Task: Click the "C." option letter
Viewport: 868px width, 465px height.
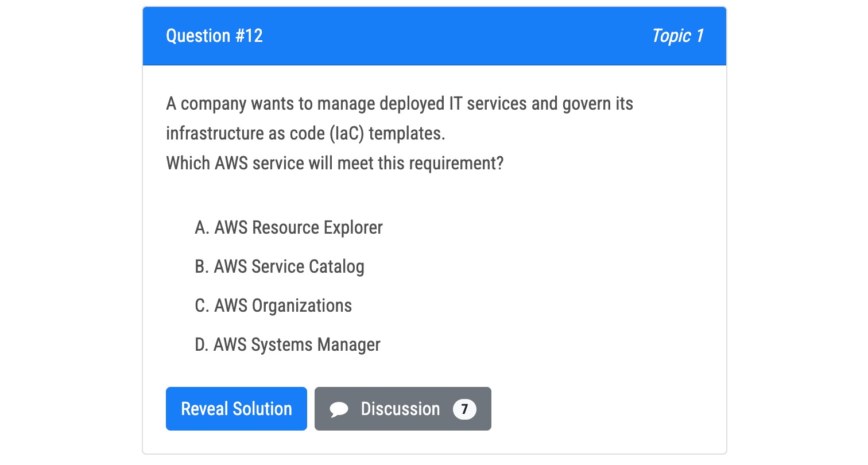Action: pos(202,305)
